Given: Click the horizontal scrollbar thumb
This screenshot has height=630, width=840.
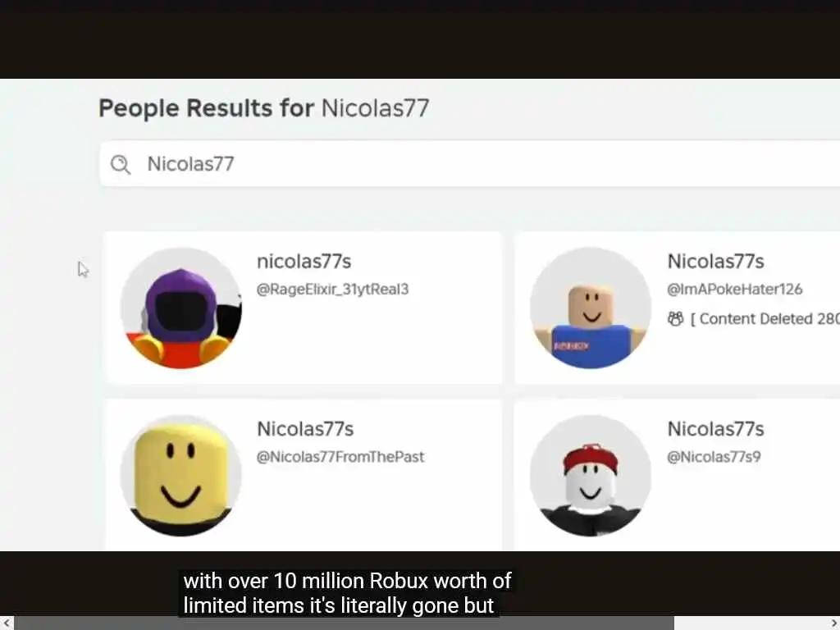Looking at the screenshot, I should click(344, 623).
